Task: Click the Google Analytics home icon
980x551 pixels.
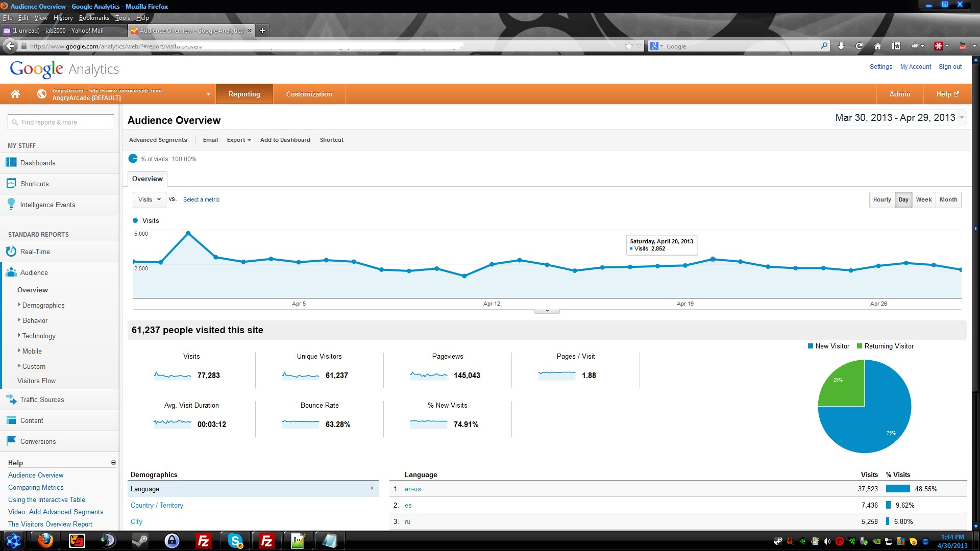Action: (15, 94)
